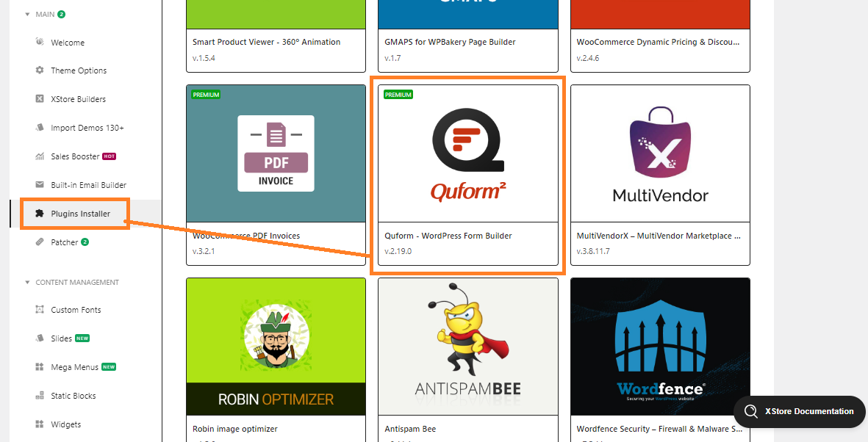This screenshot has width=868, height=442.
Task: Click the NEW badge beside Slides
Action: (x=82, y=338)
